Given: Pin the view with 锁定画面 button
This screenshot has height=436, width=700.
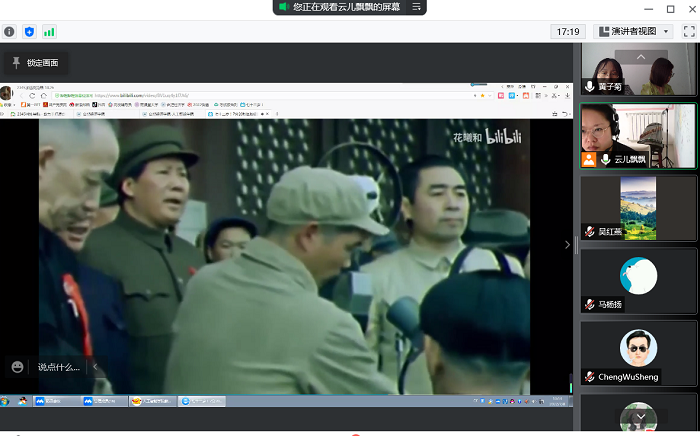Looking at the screenshot, I should pos(36,63).
